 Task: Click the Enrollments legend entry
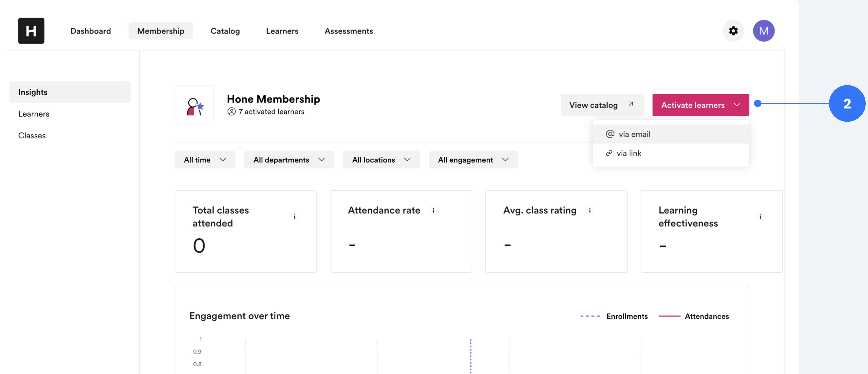pyautogui.click(x=614, y=316)
